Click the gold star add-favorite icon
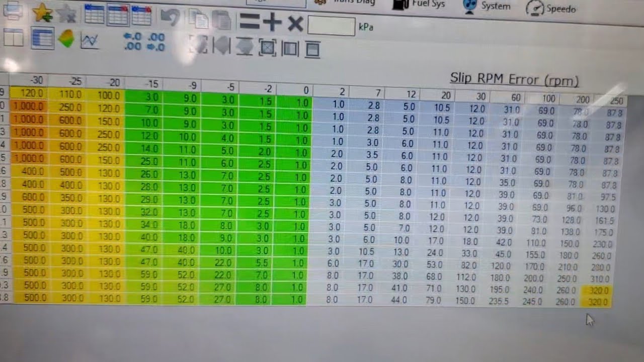 [x=43, y=13]
